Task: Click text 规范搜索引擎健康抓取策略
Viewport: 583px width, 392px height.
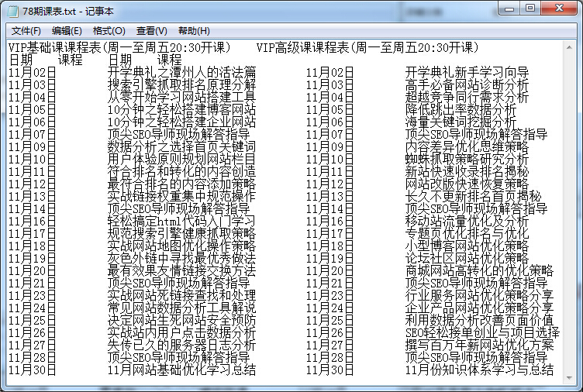Action: tap(181, 233)
